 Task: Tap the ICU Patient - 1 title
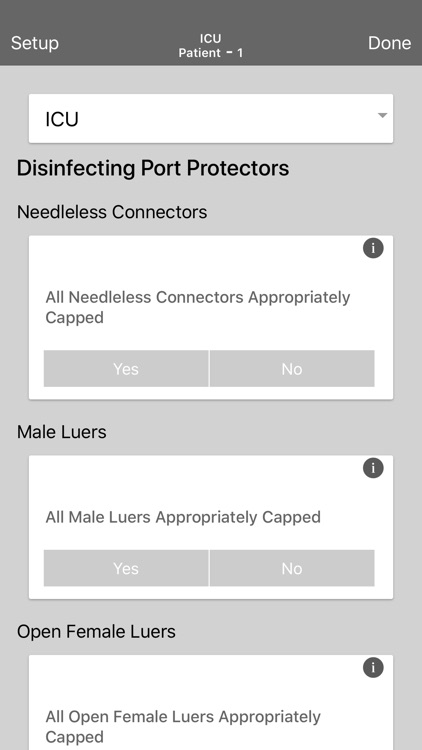pyautogui.click(x=211, y=45)
